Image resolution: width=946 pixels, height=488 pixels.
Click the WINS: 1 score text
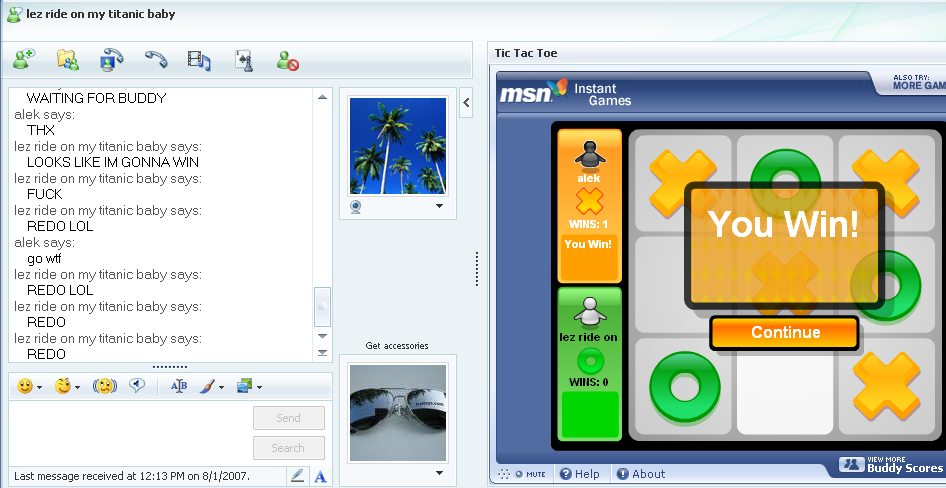point(588,224)
